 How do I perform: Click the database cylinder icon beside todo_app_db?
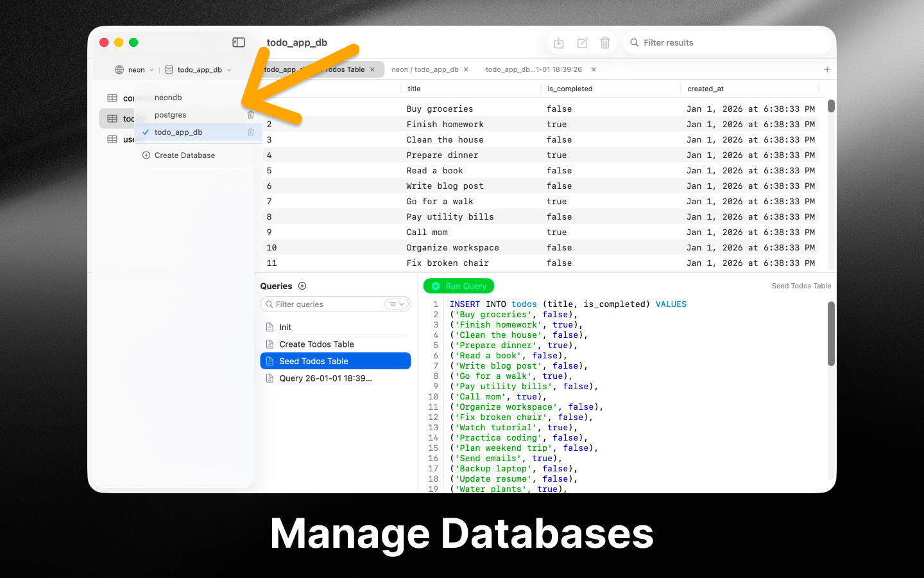pos(169,69)
